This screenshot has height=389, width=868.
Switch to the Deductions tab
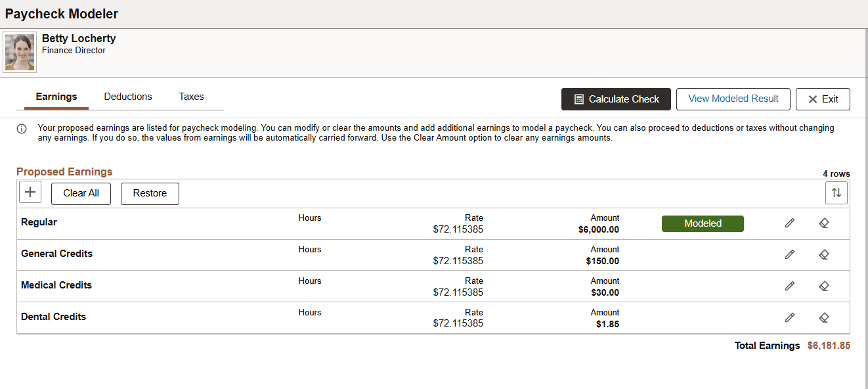pos(127,97)
